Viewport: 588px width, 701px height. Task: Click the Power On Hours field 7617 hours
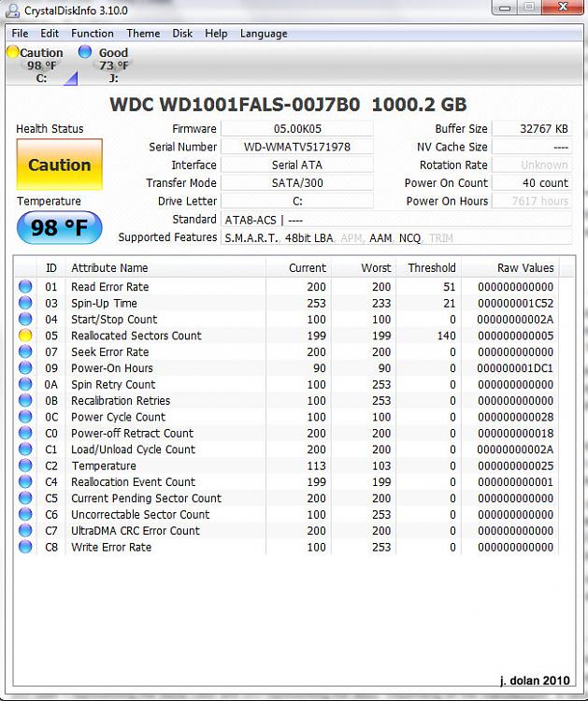[x=532, y=201]
